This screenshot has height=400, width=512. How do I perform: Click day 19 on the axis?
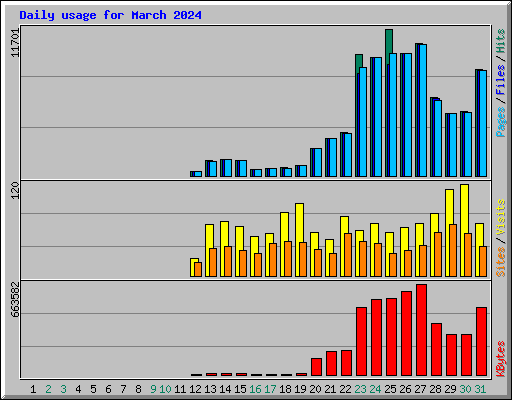pyautogui.click(x=300, y=389)
